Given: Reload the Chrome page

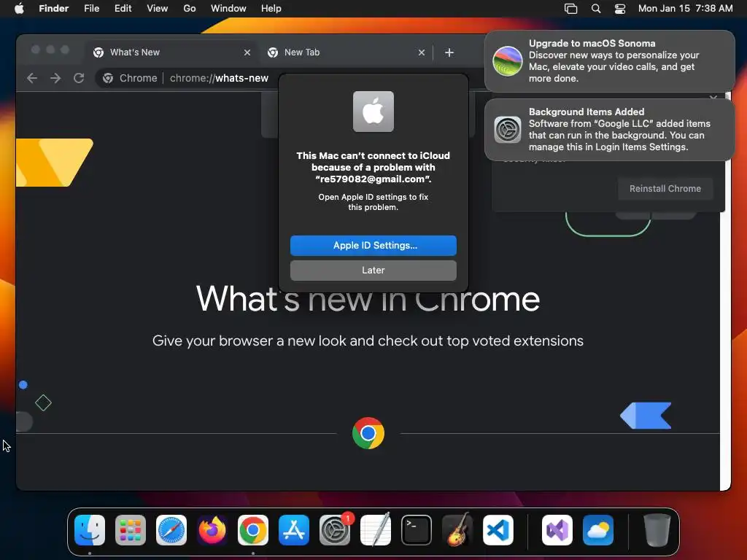Looking at the screenshot, I should [x=79, y=78].
